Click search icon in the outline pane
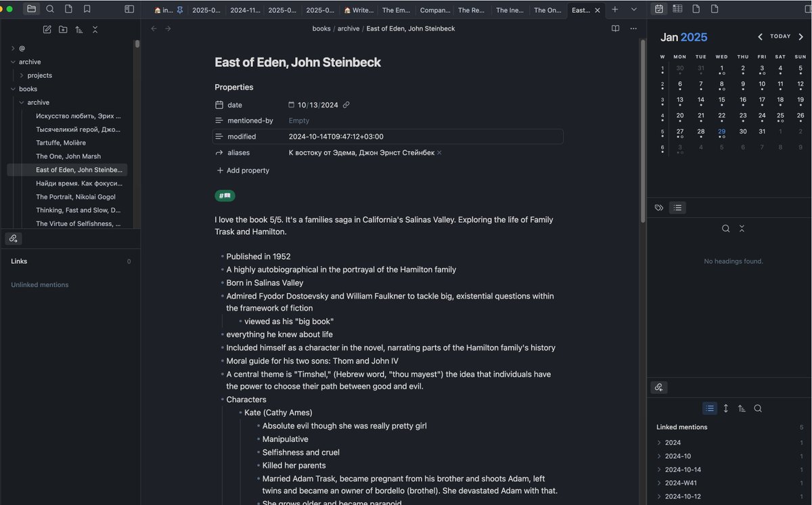Viewport: 812px width, 505px height. click(x=725, y=229)
